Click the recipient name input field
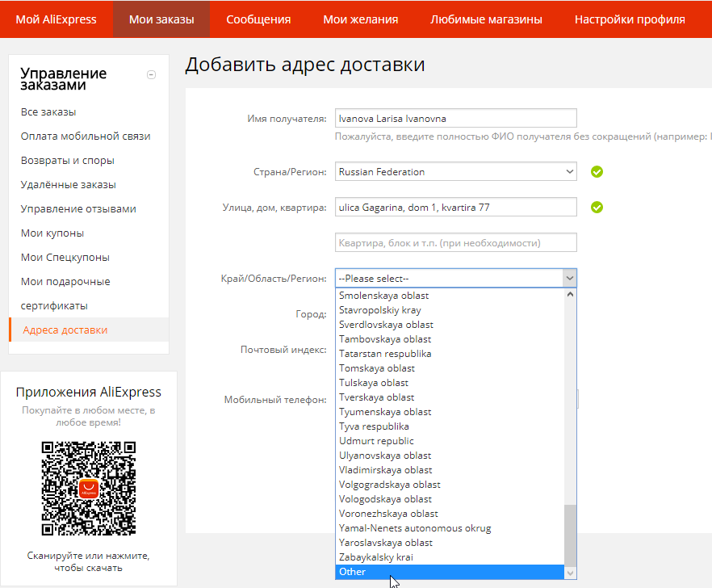Image resolution: width=712 pixels, height=588 pixels. point(456,118)
